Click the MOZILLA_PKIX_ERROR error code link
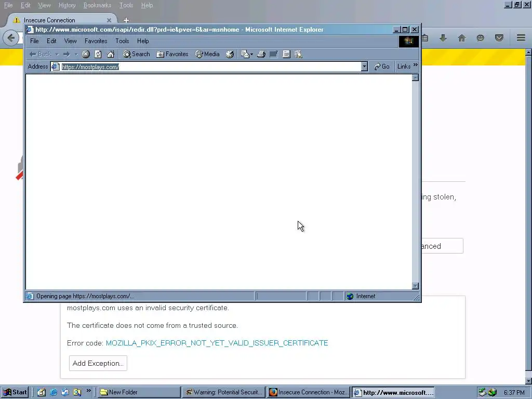532x399 pixels. point(217,343)
